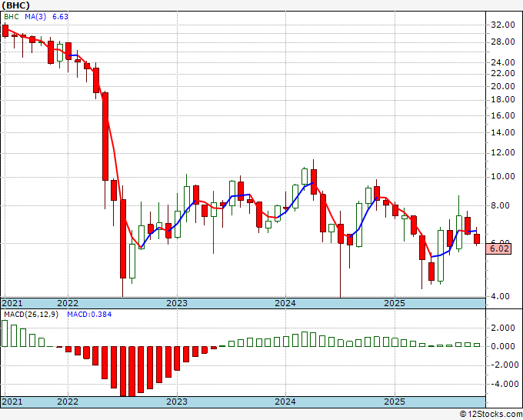
Task: Click 2024 on the price chart timeline
Action: point(285,303)
